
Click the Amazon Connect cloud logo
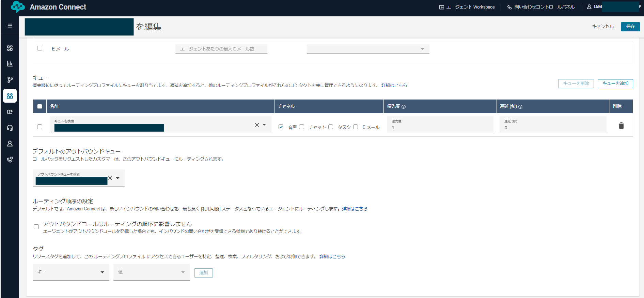coord(18,7)
